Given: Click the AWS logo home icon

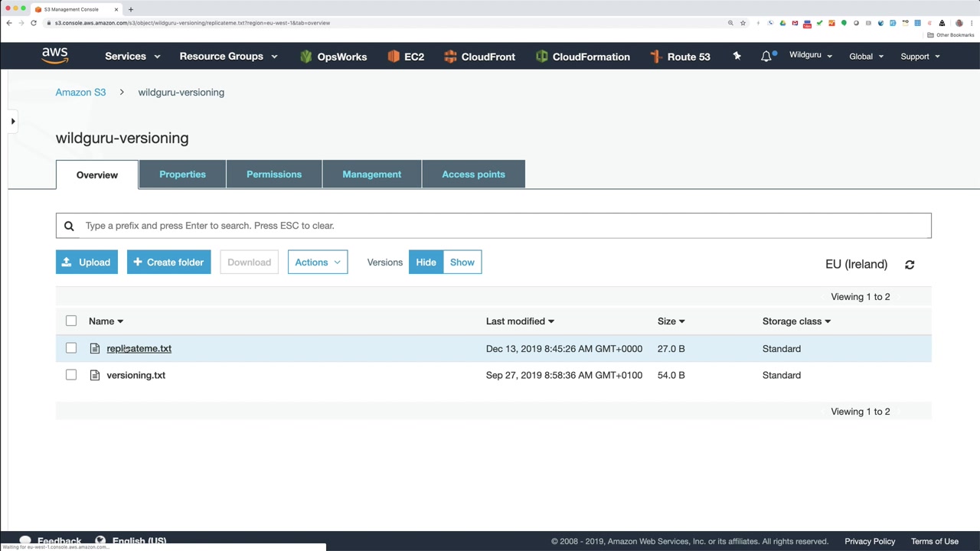Looking at the screenshot, I should point(55,56).
